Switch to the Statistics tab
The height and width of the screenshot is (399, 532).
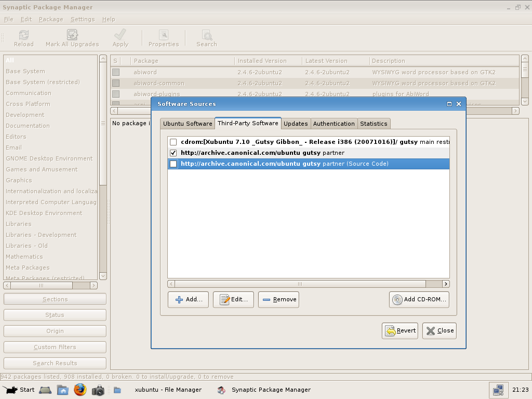coord(374,124)
